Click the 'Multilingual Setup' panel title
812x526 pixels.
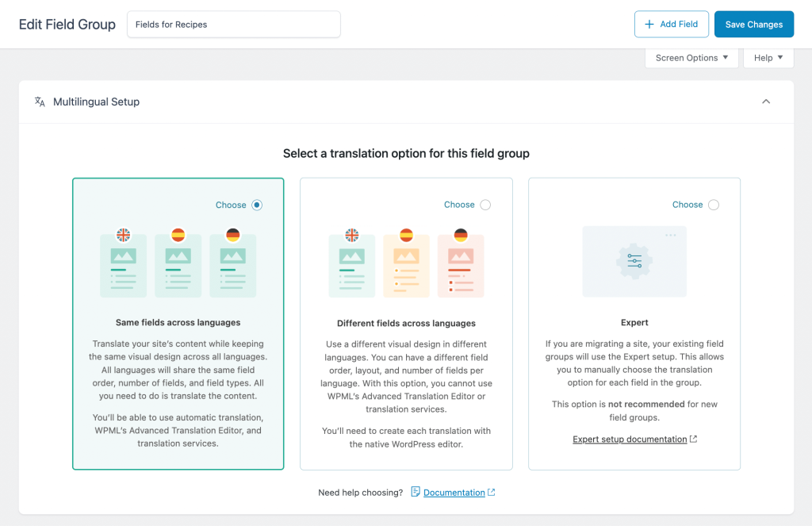[96, 102]
